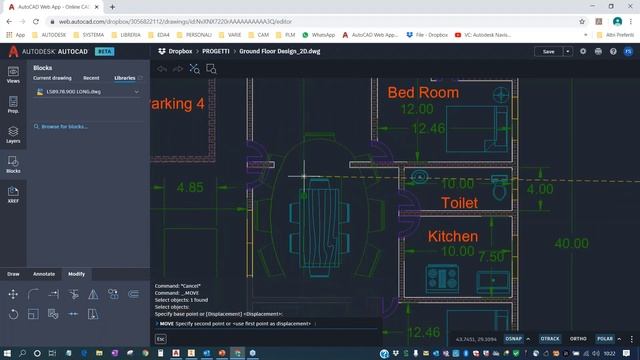The image size is (640, 360).
Task: Select the Trim tool
Action: tap(73, 294)
